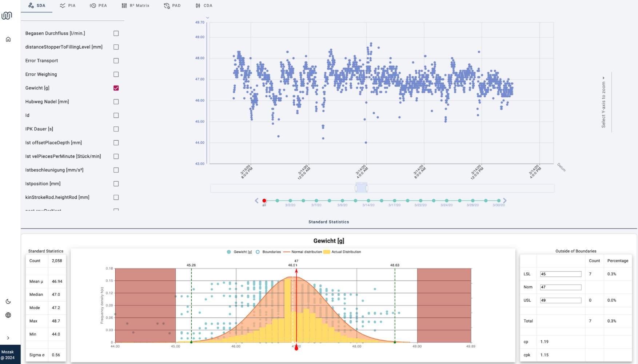Click the Gewicht [g] histogram title

(328, 241)
